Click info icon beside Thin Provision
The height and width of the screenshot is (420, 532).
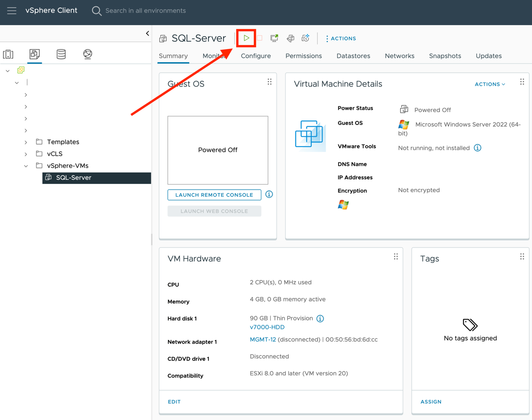320,319
